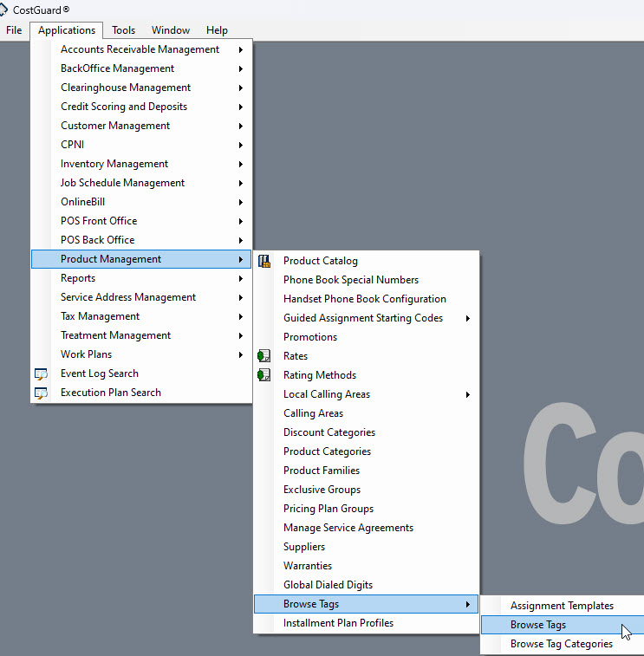Open Execution Plan Search
Screen dimensions: 644x656
[141, 393]
